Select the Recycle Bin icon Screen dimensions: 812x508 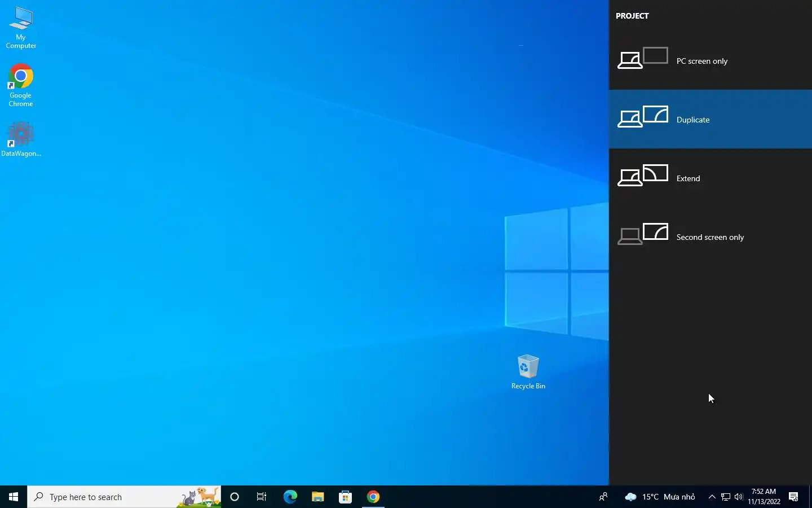pyautogui.click(x=528, y=372)
